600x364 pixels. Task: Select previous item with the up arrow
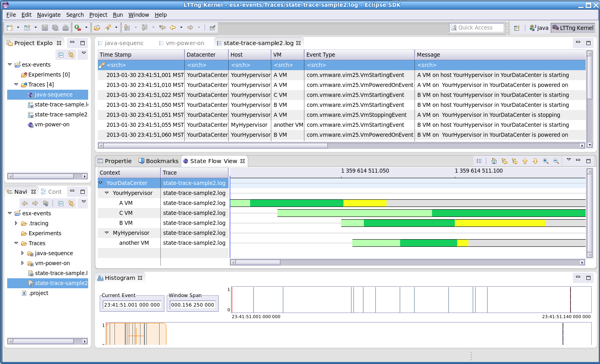(x=525, y=161)
